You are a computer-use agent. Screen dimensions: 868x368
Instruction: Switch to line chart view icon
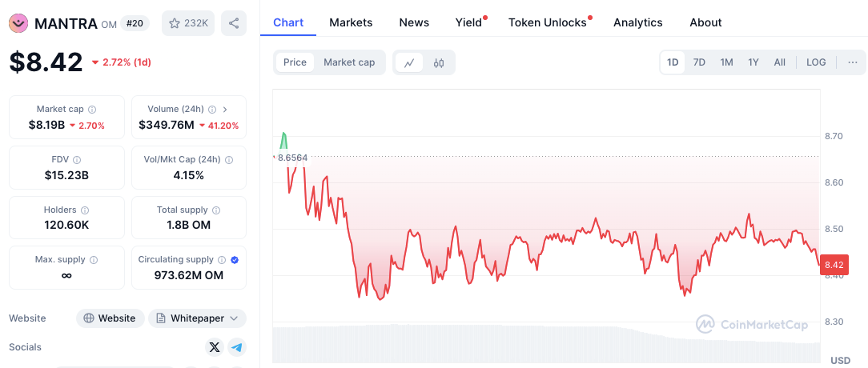tap(409, 62)
